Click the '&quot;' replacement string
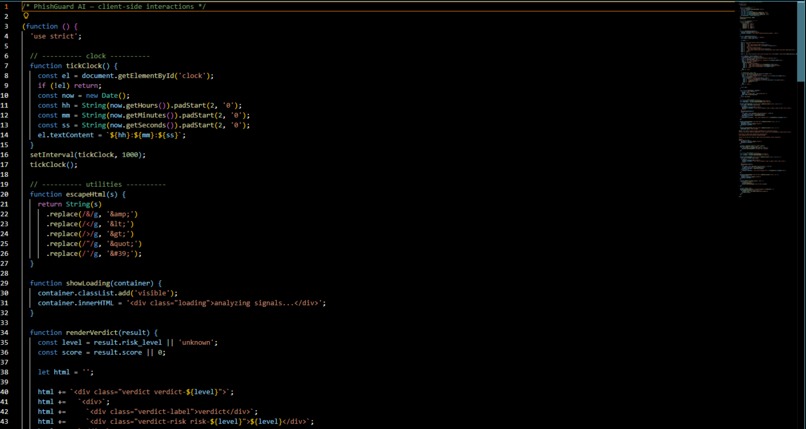 coord(122,244)
